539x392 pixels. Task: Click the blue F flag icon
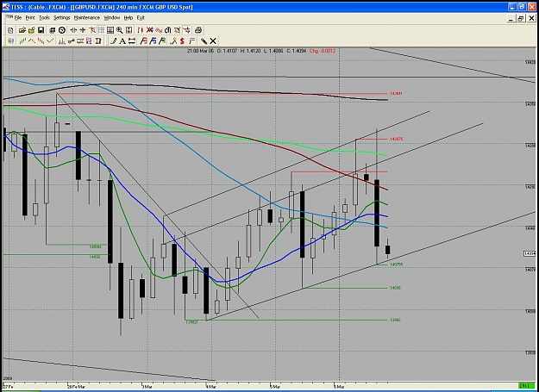point(153,41)
